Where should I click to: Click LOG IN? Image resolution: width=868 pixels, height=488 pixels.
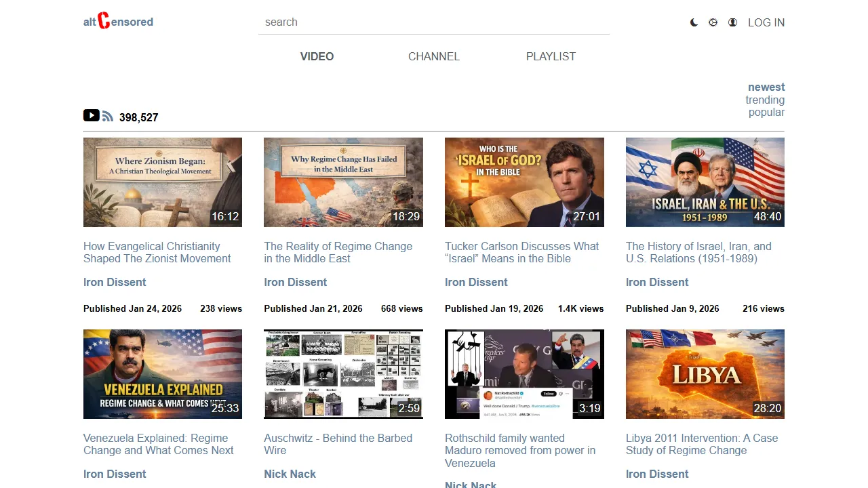[766, 22]
